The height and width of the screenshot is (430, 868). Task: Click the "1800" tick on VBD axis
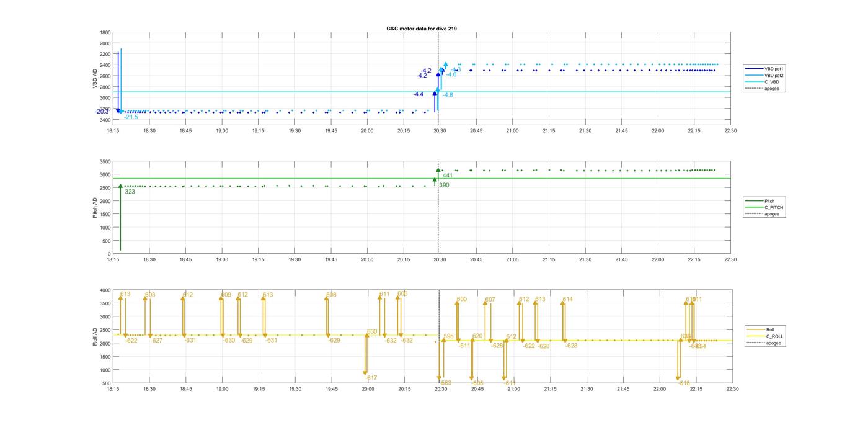(104, 32)
